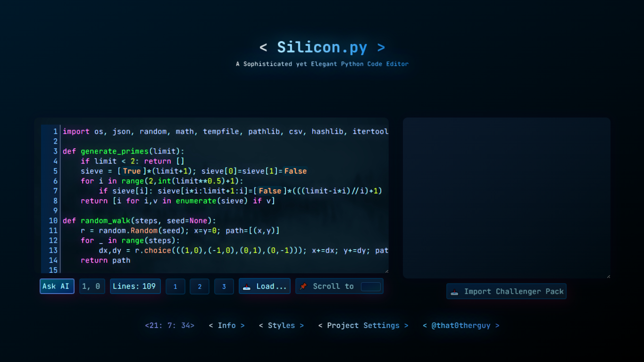Focus the Scroll to input field
Screen dimensions: 644x362
(x=370, y=286)
